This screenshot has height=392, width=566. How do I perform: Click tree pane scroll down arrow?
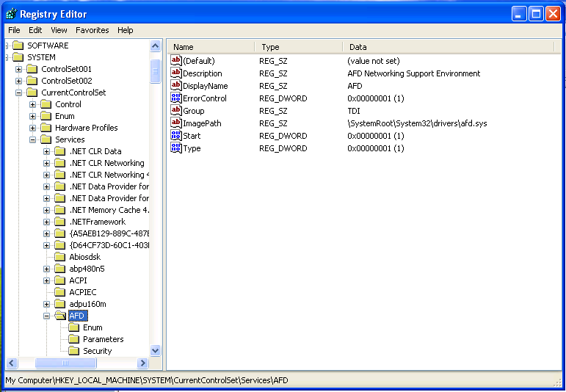point(156,351)
